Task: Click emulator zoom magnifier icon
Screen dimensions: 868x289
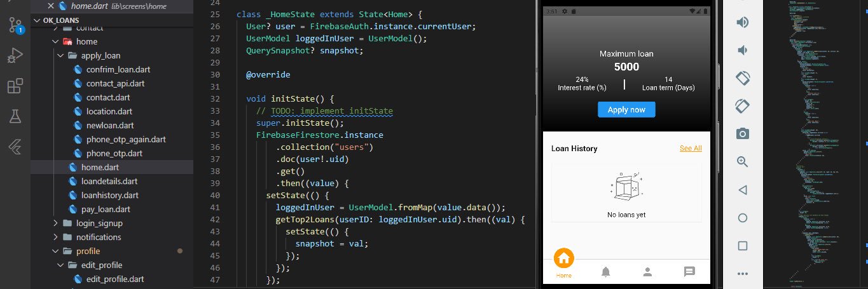Action: point(742,161)
